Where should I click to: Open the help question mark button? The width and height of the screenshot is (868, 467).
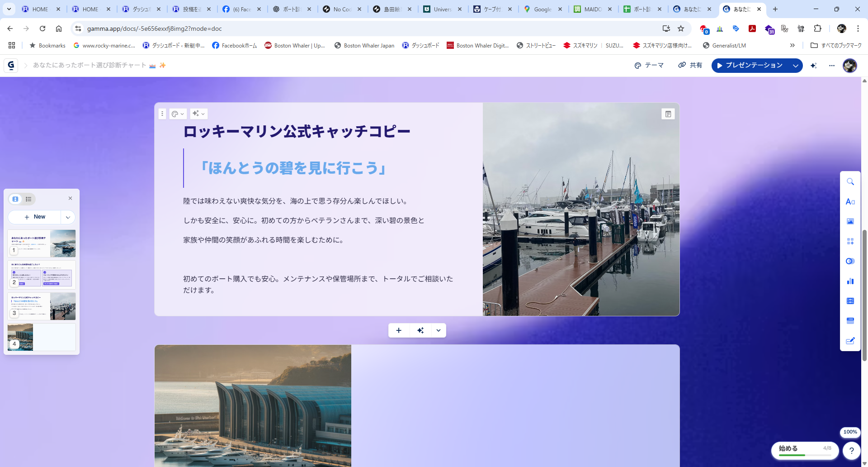click(852, 451)
